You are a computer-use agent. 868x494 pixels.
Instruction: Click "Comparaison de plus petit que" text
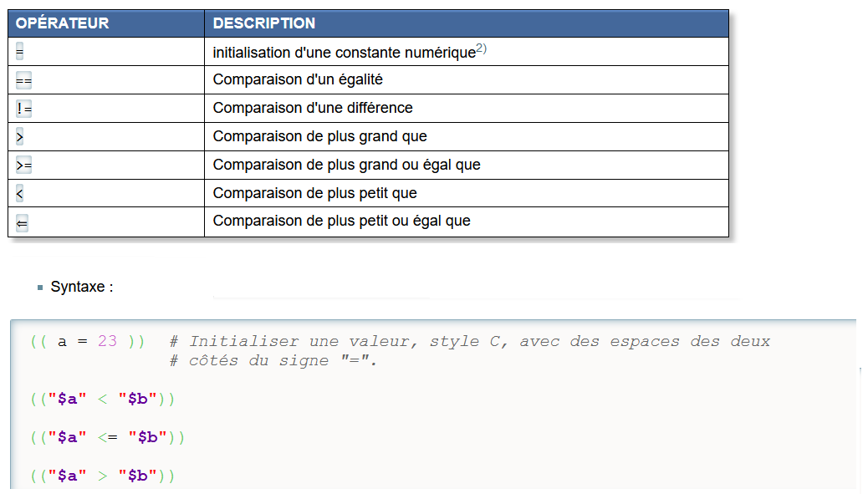(315, 193)
